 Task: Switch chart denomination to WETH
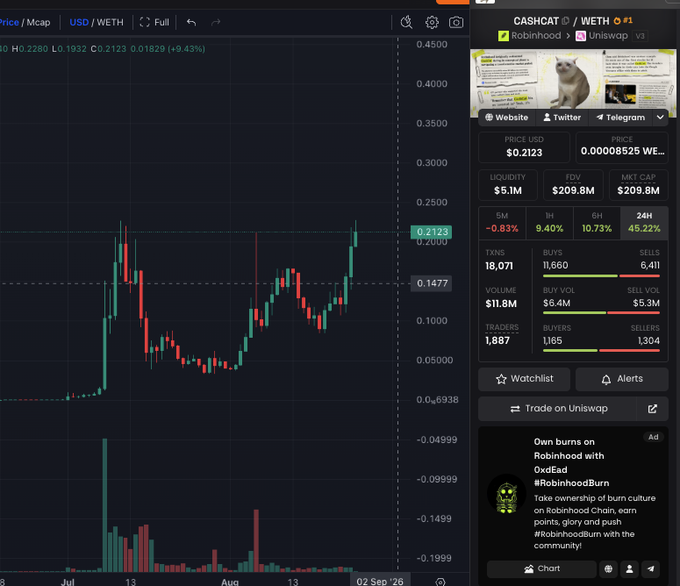[110, 22]
